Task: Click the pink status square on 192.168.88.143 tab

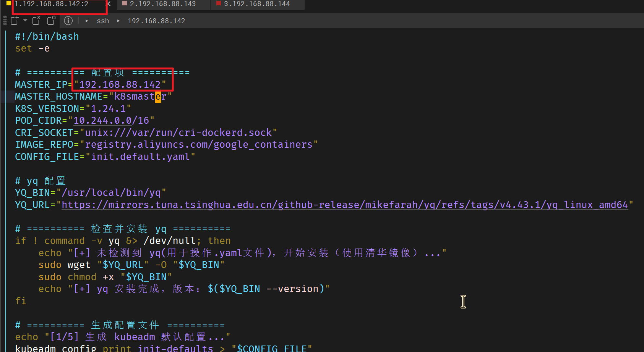Action: click(x=124, y=3)
